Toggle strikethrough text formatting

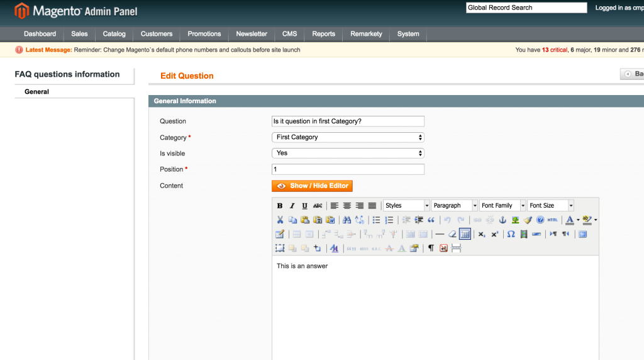pos(318,206)
